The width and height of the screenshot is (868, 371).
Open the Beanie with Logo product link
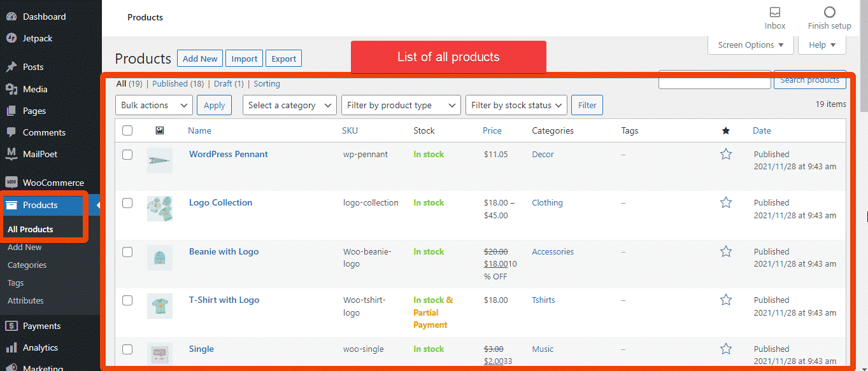pyautogui.click(x=224, y=251)
